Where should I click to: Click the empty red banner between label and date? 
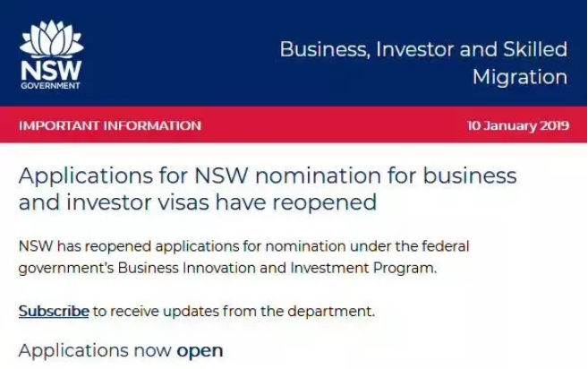334,125
